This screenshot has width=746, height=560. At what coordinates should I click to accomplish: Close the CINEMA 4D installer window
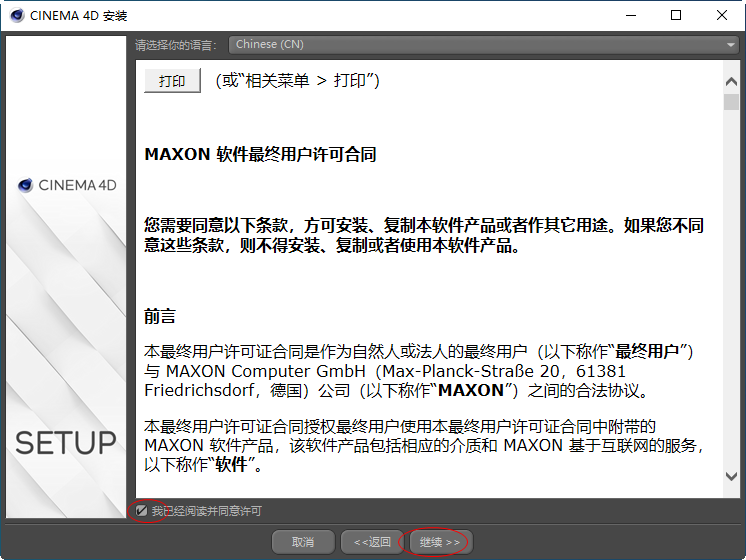(x=722, y=16)
